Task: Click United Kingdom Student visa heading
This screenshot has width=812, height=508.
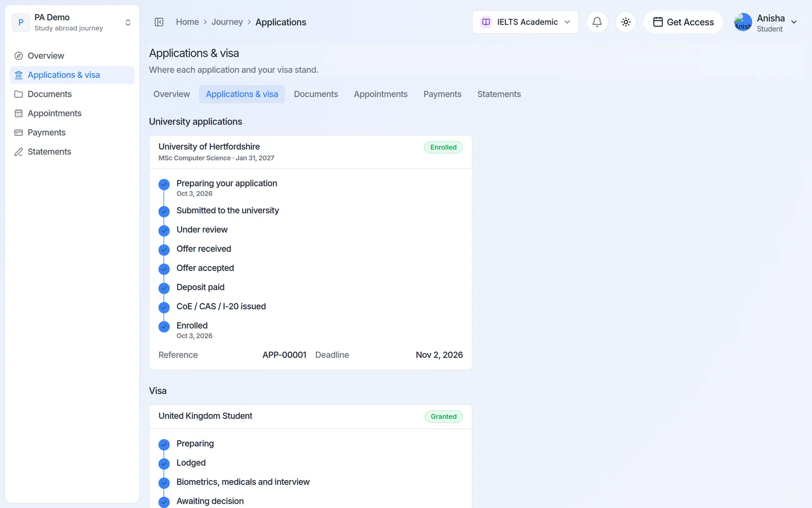Action: pos(205,416)
